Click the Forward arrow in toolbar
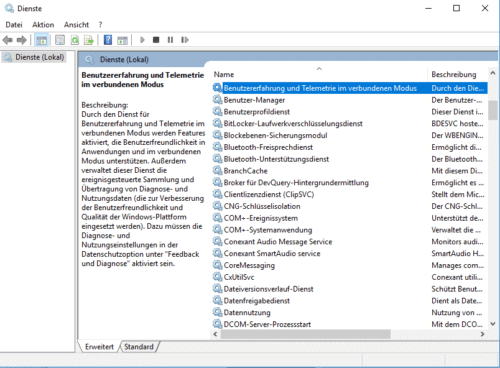The height and width of the screenshot is (368, 500). coord(22,40)
